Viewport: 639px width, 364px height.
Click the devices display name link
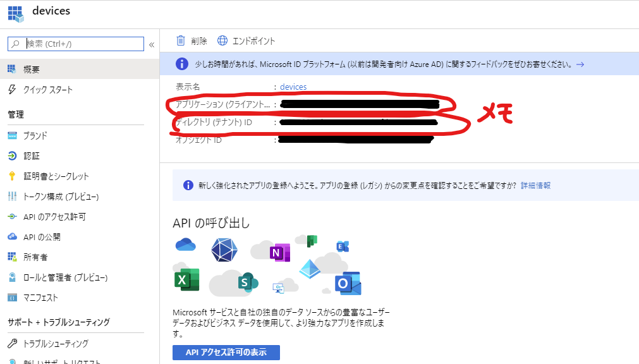(293, 87)
